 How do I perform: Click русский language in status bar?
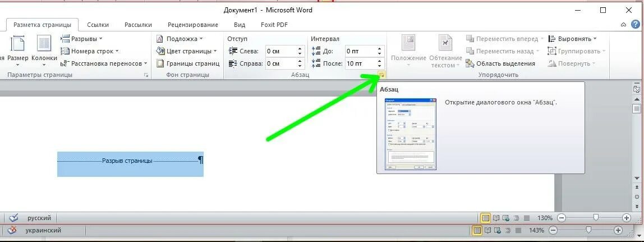pyautogui.click(x=39, y=218)
